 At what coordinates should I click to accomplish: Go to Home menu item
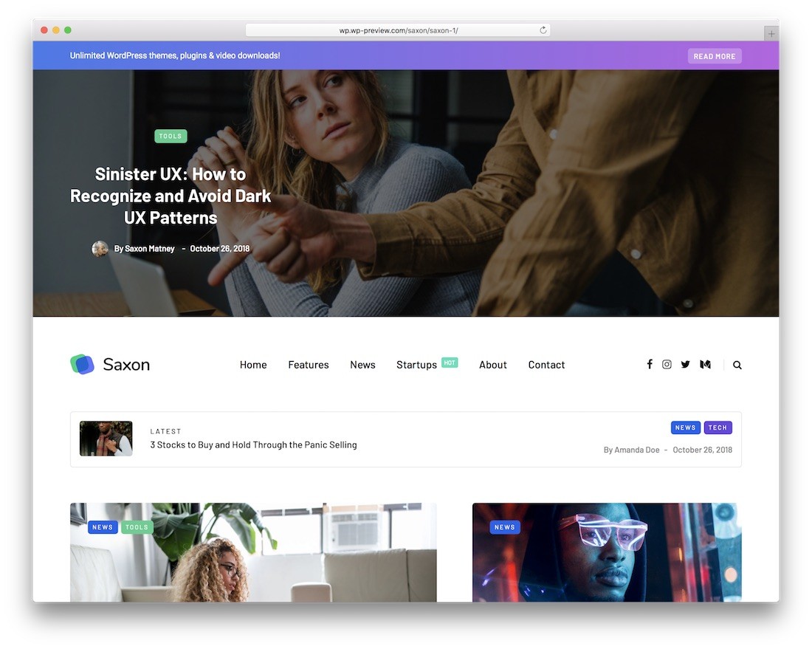[x=253, y=365]
